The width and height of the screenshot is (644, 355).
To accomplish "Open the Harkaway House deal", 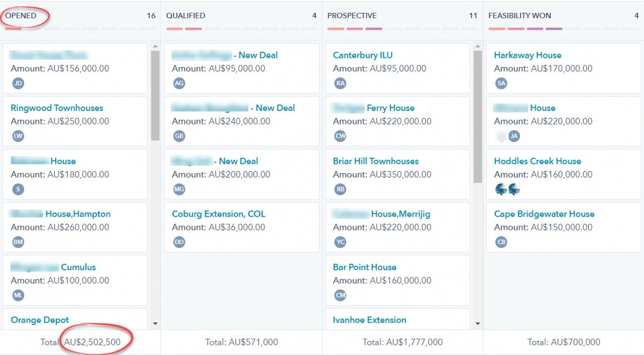I will coord(528,55).
